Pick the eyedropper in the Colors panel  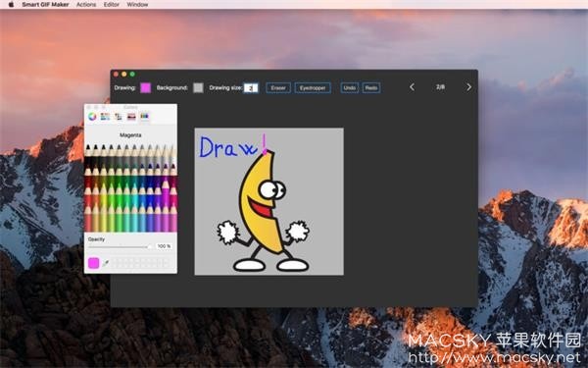(106, 263)
